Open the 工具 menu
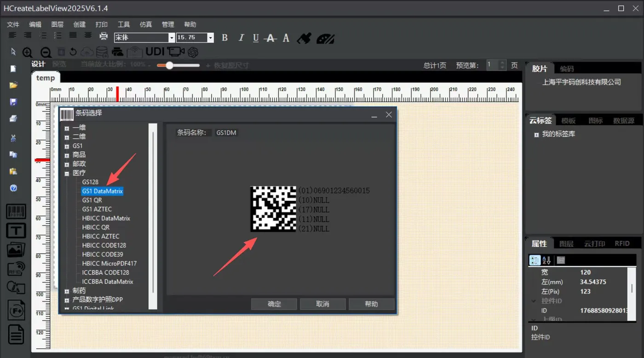Image resolution: width=644 pixels, height=358 pixels. click(x=124, y=24)
